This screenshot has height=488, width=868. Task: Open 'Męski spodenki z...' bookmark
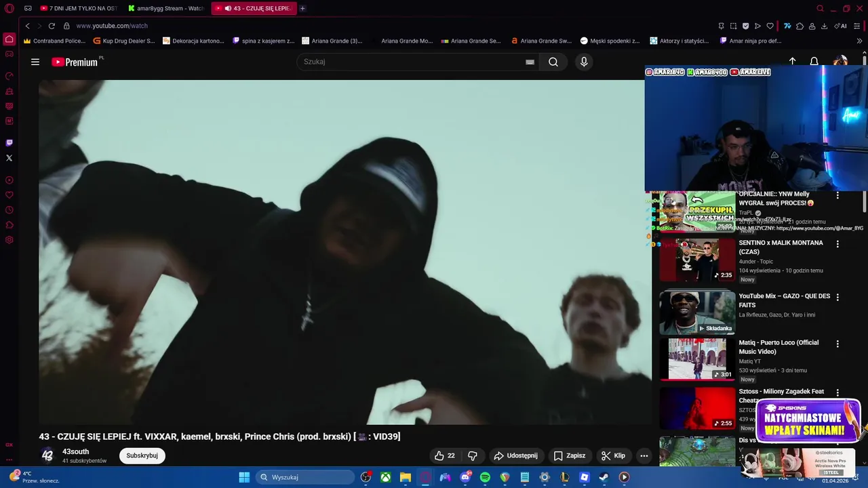pos(610,41)
